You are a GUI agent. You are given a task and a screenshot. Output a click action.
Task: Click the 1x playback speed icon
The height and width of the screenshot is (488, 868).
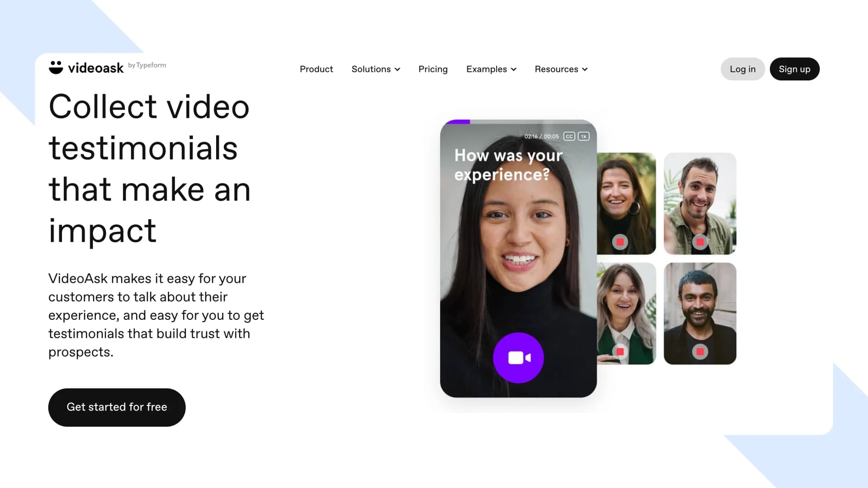pyautogui.click(x=583, y=136)
